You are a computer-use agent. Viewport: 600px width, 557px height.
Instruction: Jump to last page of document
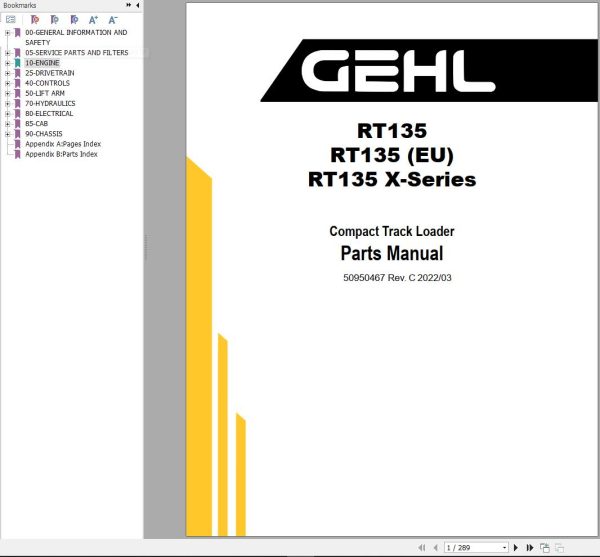pyautogui.click(x=530, y=548)
